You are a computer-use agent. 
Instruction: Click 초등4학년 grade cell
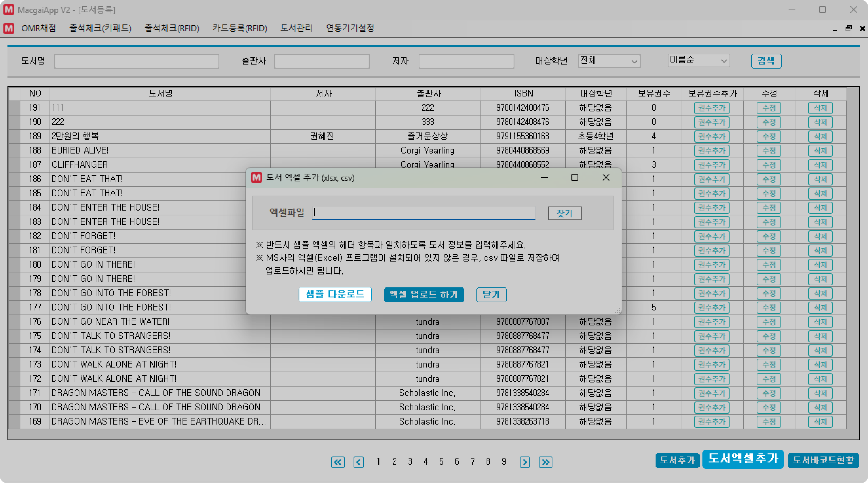(x=596, y=136)
